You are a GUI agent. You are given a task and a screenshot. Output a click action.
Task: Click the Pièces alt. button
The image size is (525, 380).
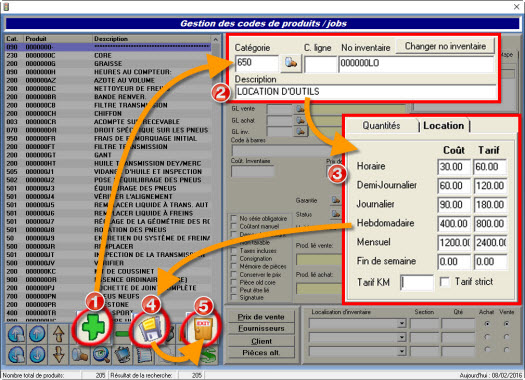click(x=261, y=353)
